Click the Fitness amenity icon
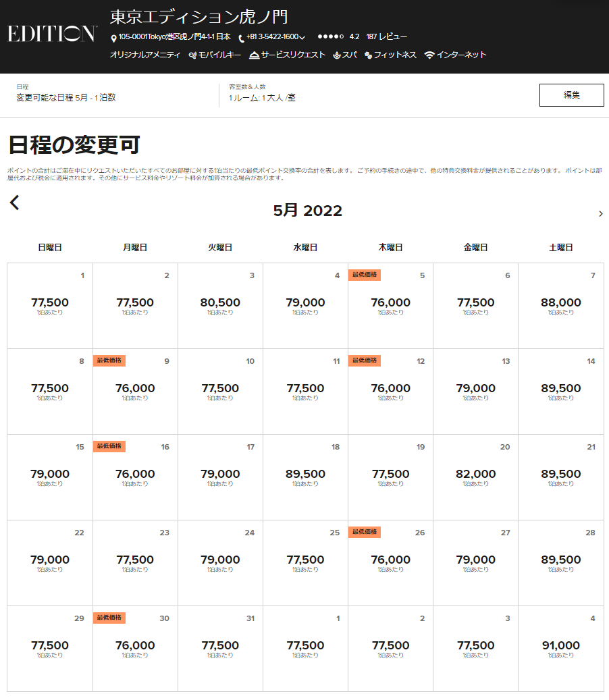This screenshot has width=609, height=700. (369, 55)
